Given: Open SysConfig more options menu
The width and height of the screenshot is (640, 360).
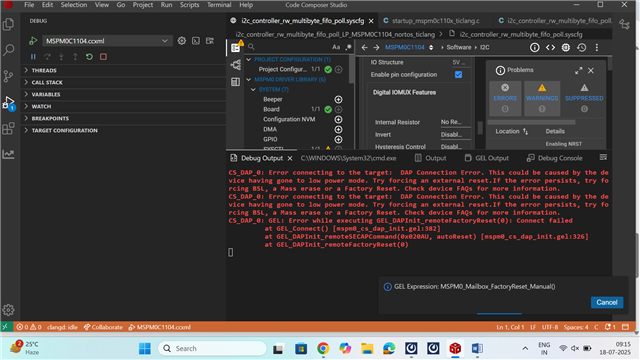Looking at the screenshot, I should click(x=597, y=47).
